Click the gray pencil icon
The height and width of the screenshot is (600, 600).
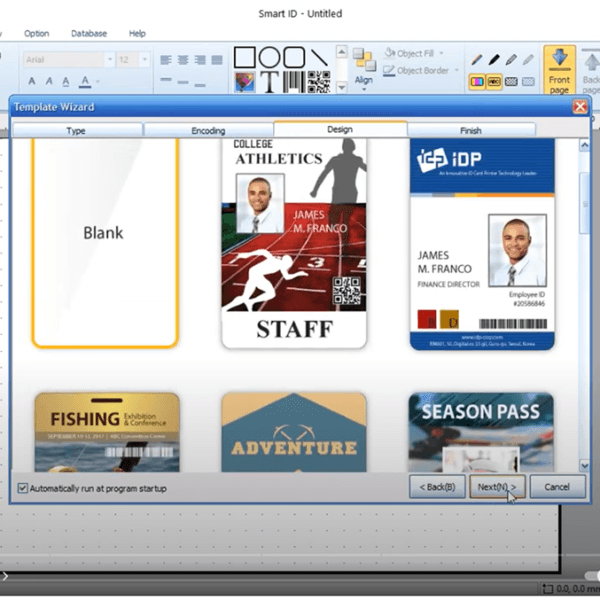pyautogui.click(x=511, y=60)
